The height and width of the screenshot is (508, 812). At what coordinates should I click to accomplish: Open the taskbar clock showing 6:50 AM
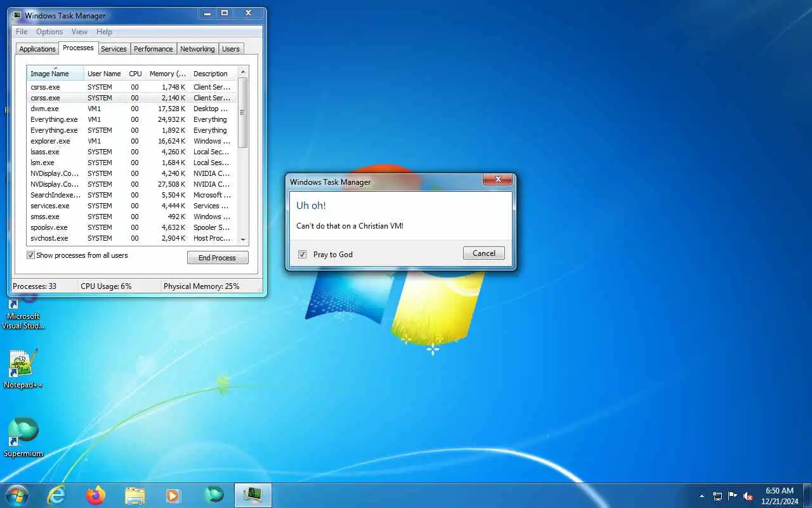pos(780,496)
